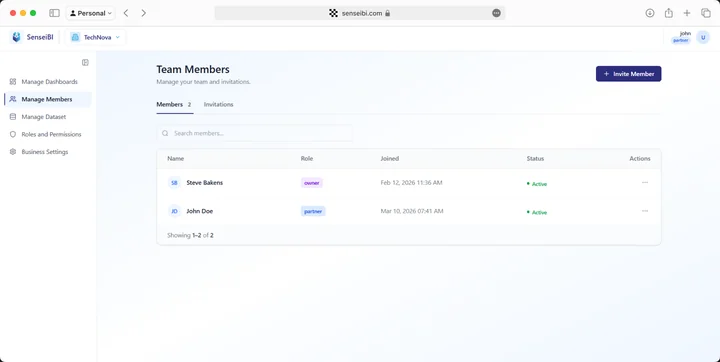Click the Joined column header
The width and height of the screenshot is (720, 362).
[389, 158]
